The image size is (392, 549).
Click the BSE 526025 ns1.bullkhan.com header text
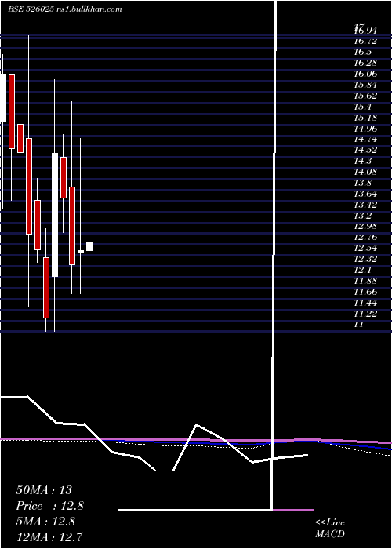[x=65, y=9]
